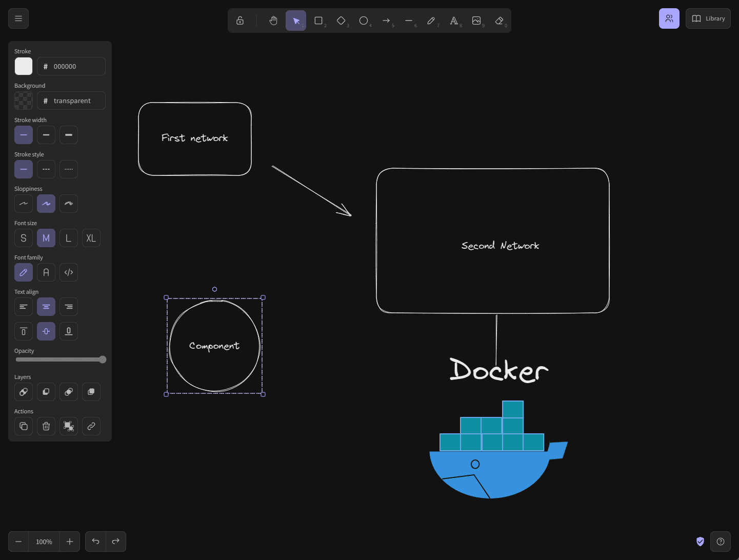Click the Duplicate action icon

pos(24,426)
